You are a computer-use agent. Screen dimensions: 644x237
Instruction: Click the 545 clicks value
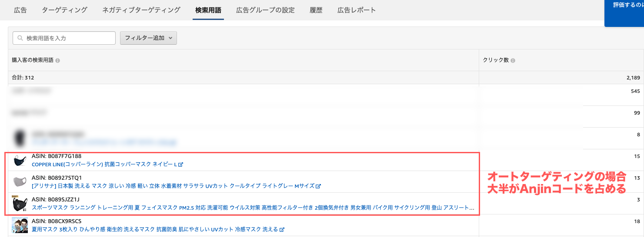tap(635, 91)
